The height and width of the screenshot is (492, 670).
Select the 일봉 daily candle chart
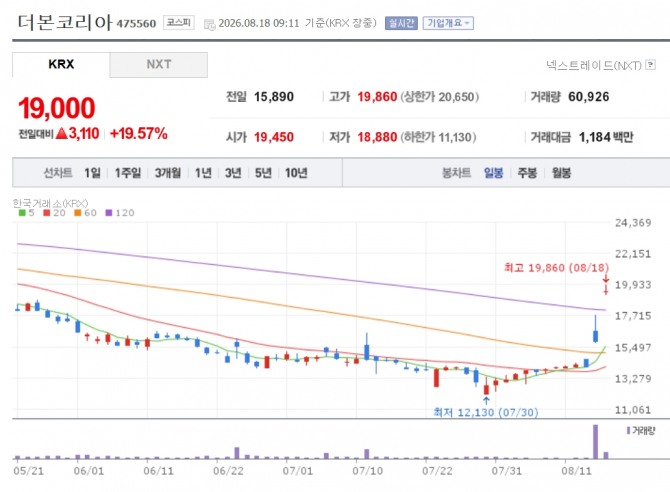coord(494,173)
